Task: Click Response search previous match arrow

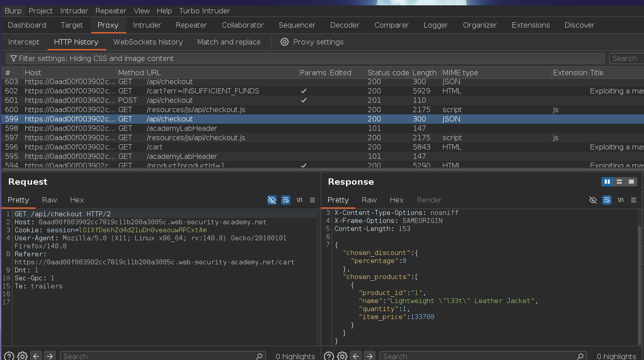Action: tap(356, 356)
